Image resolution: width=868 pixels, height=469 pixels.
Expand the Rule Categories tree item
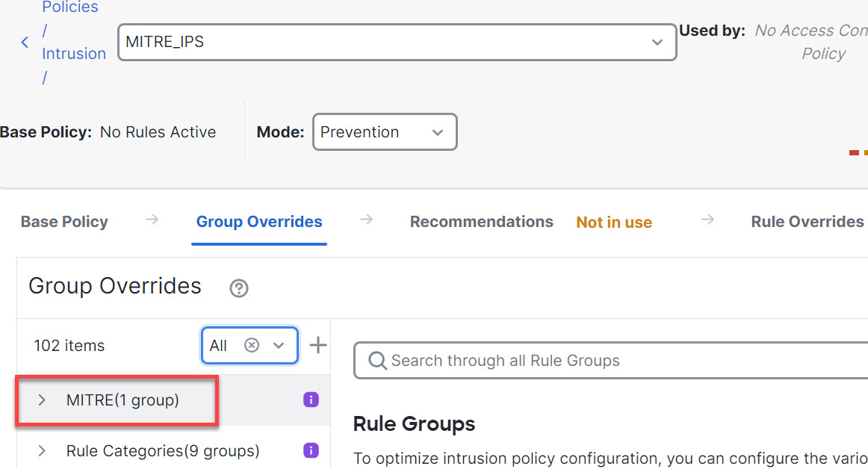(42, 451)
